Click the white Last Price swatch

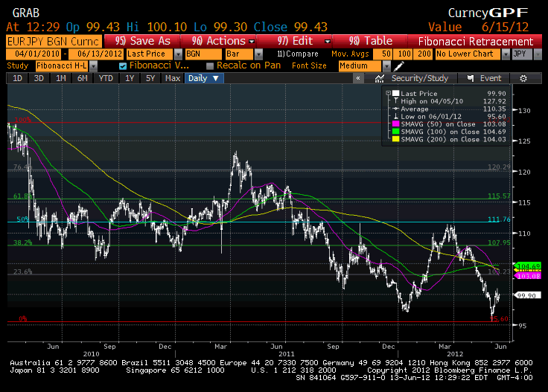pos(395,93)
